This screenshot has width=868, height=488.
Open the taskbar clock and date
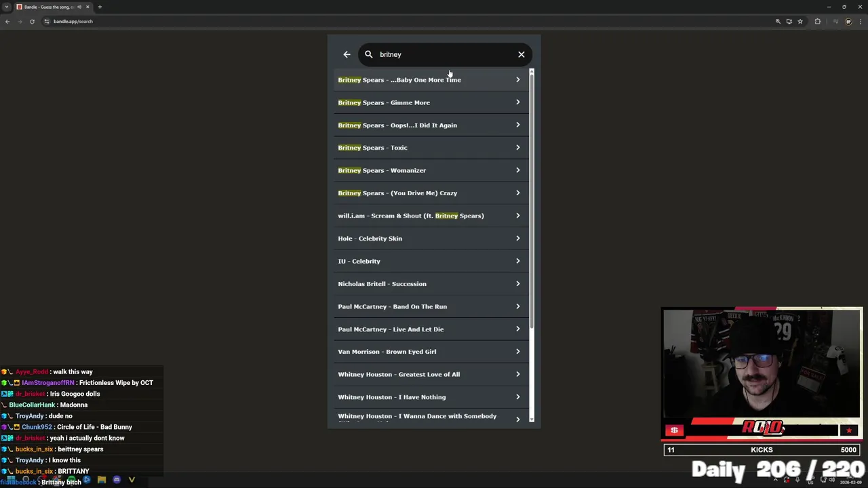pyautogui.click(x=850, y=481)
